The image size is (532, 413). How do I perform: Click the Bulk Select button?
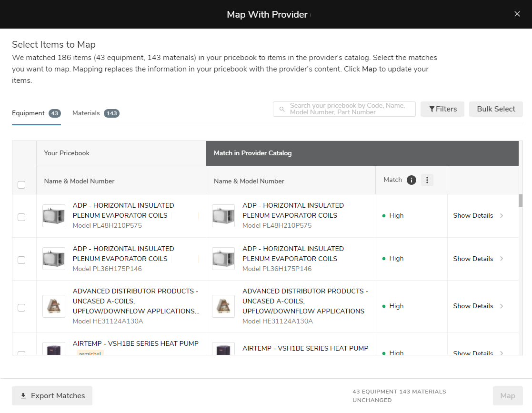(x=496, y=109)
